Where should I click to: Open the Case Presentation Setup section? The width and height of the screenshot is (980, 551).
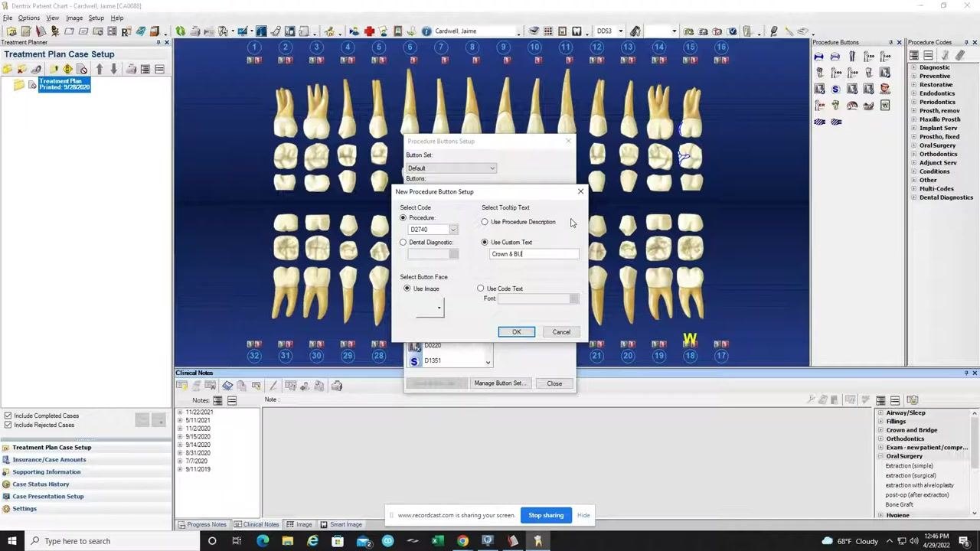(47, 497)
